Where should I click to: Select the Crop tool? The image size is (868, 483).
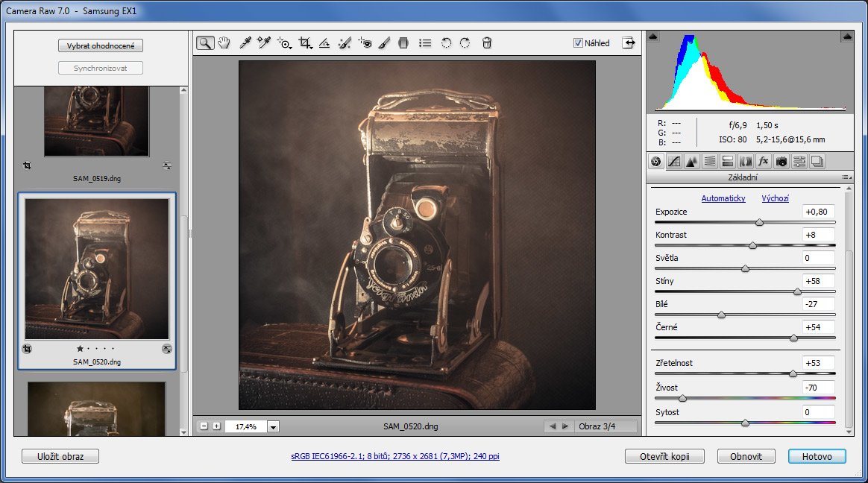click(x=305, y=43)
